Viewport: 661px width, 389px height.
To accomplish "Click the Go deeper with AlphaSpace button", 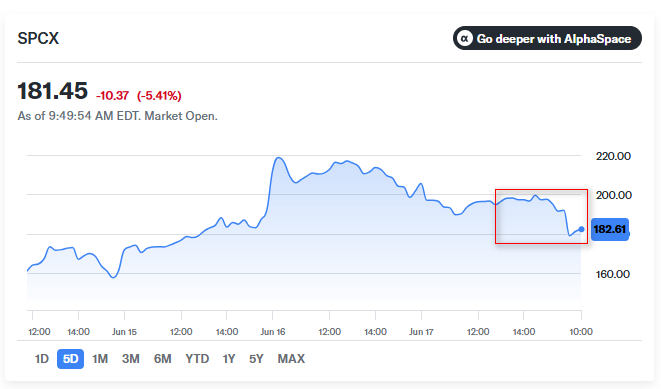I will coord(547,38).
